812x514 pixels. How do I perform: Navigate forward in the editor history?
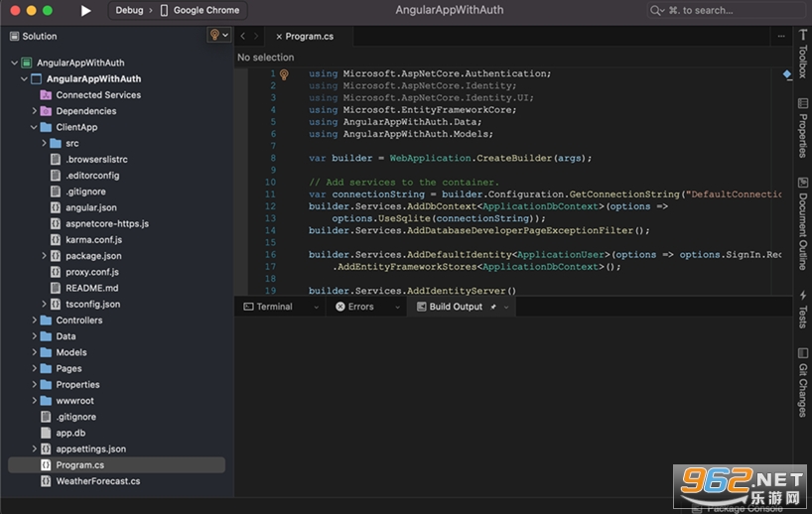point(256,37)
